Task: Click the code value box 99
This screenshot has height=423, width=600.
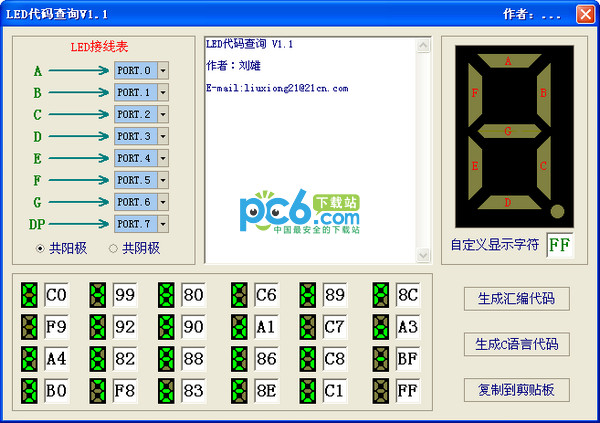Action: coord(125,295)
